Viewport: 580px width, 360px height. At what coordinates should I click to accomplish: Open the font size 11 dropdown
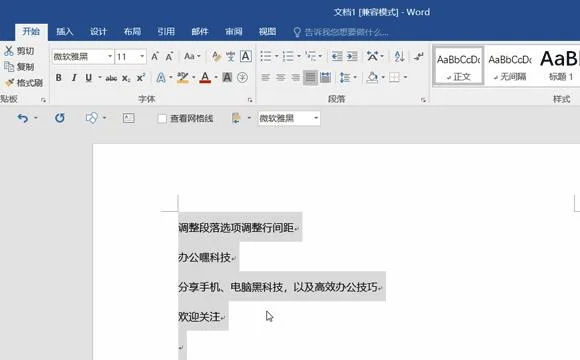[x=142, y=57]
